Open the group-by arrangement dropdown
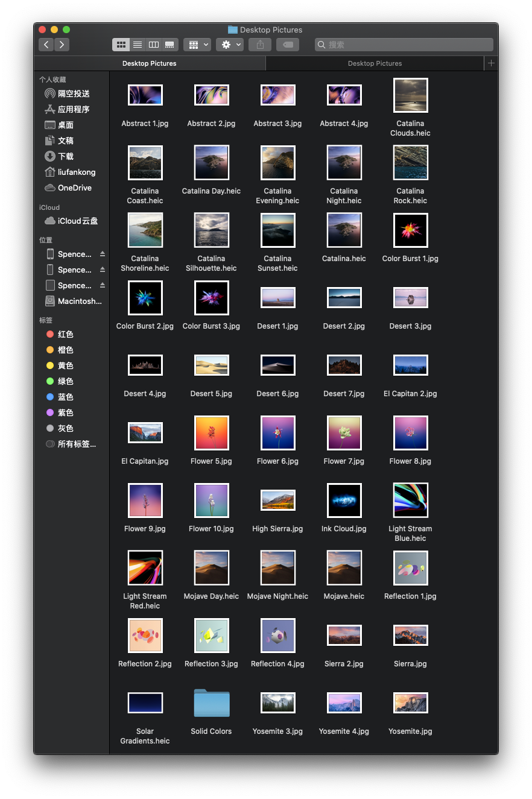This screenshot has height=799, width=532. click(197, 45)
